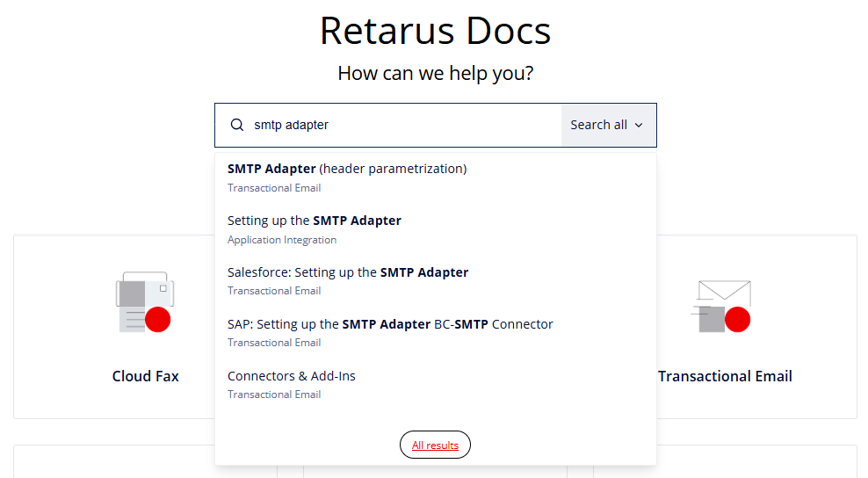This screenshot has height=478, width=868.
Task: Open "SMTP Adapter (header parametrization)" result
Action: [347, 169]
